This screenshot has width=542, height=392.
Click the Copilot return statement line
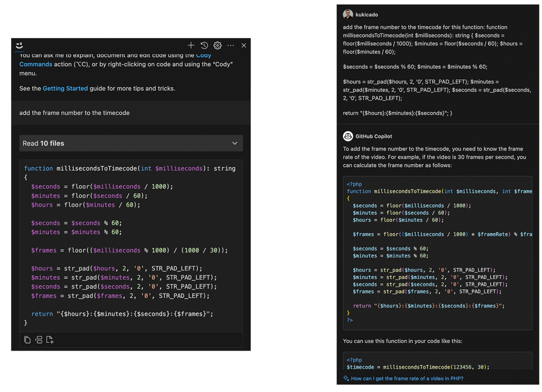pyautogui.click(x=428, y=306)
